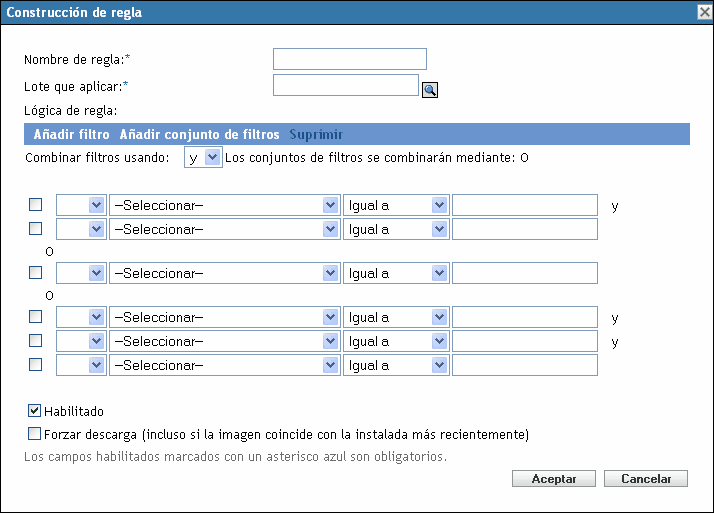Image resolution: width=714 pixels, height=514 pixels.
Task: Enable the Forzar descarga checkbox
Action: [x=35, y=434]
